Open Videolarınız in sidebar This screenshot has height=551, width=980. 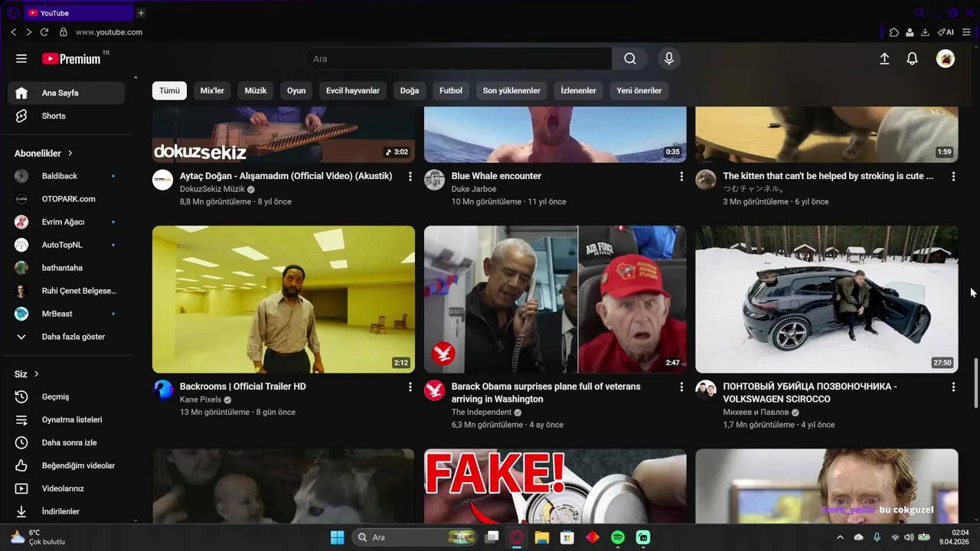click(66, 488)
